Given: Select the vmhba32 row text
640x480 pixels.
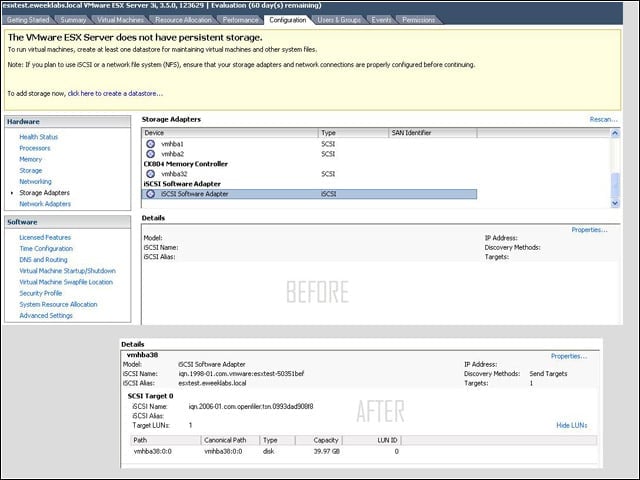Looking at the screenshot, I should (174, 174).
